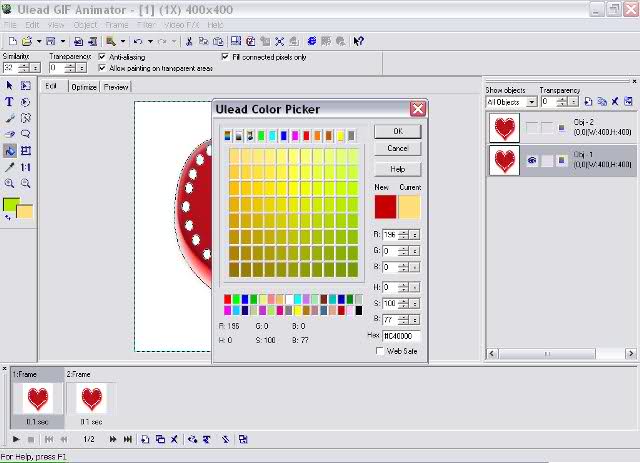Switch to the Preview tab

(x=116, y=87)
